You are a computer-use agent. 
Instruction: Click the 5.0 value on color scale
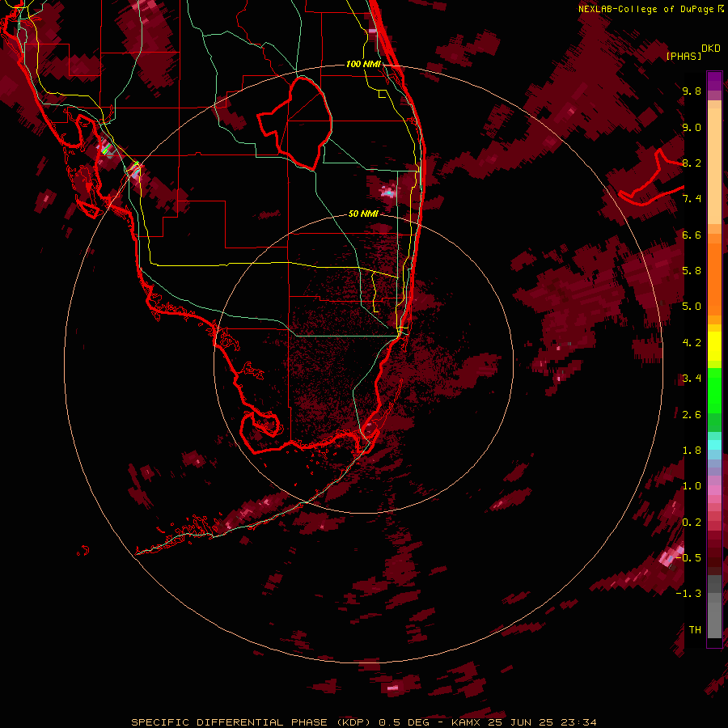(692, 307)
